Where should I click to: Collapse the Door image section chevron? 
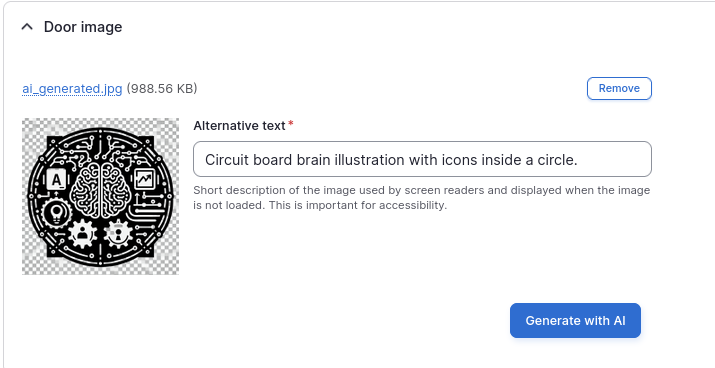(27, 27)
